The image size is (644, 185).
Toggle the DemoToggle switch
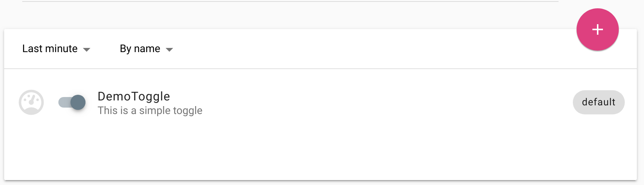tap(72, 102)
